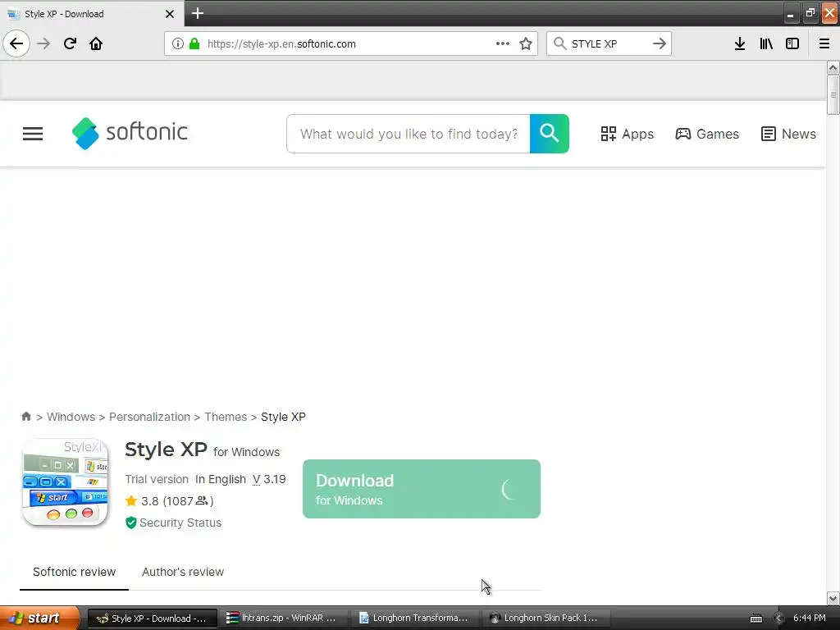Open the browser home page
The height and width of the screenshot is (630, 840).
(96, 43)
